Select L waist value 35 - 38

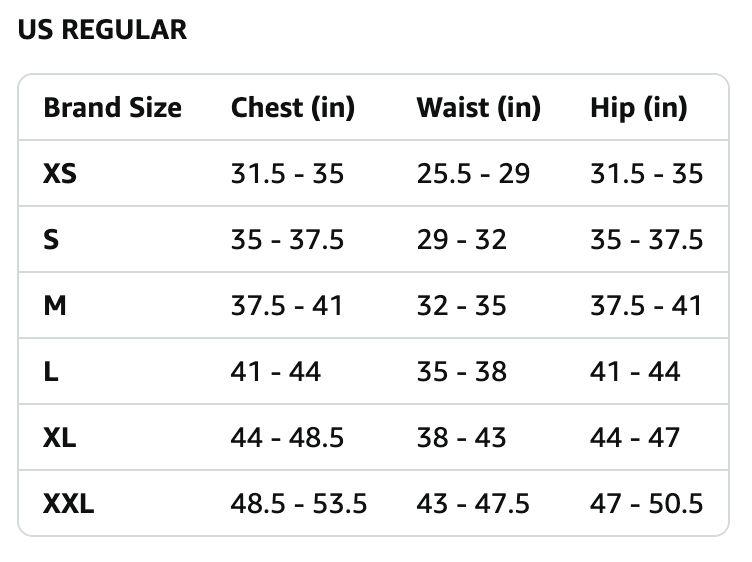tap(461, 372)
